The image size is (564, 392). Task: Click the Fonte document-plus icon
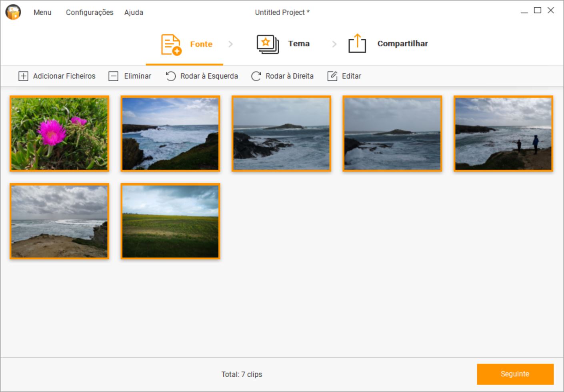point(171,44)
